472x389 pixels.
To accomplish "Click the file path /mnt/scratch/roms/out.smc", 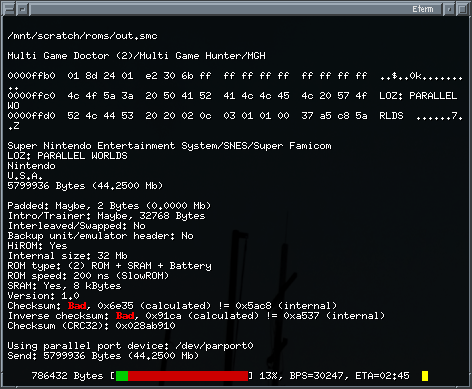I will pyautogui.click(x=82, y=36).
